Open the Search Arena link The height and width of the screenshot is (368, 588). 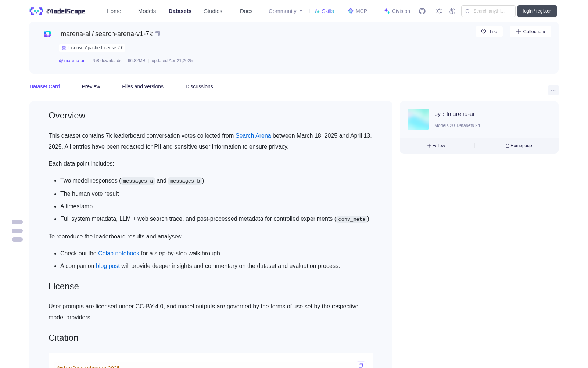click(x=253, y=136)
